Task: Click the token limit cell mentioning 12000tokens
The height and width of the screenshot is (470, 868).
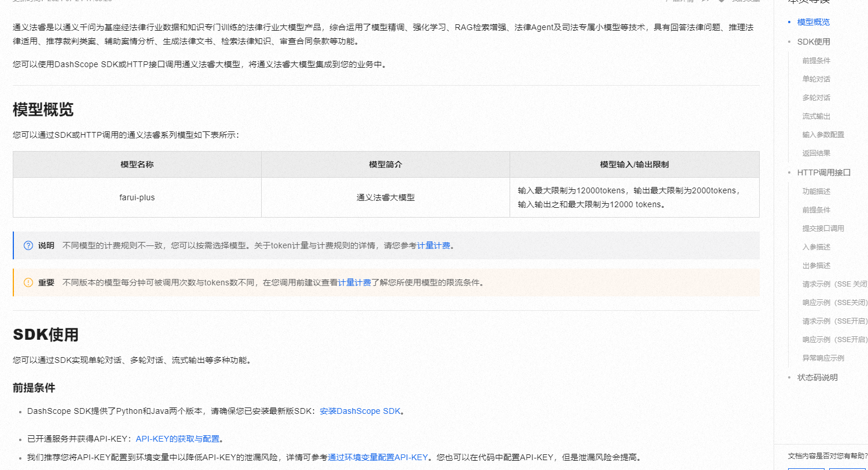Action: pos(635,197)
